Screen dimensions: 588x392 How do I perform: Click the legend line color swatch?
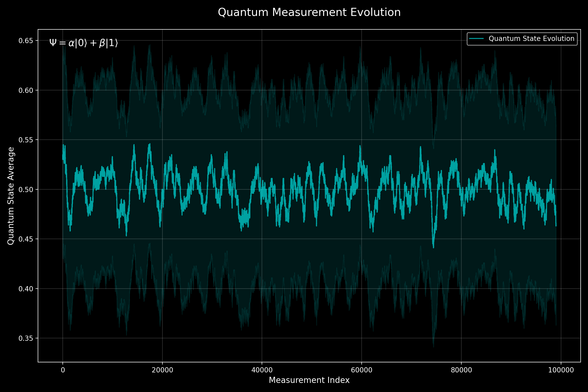pos(476,38)
